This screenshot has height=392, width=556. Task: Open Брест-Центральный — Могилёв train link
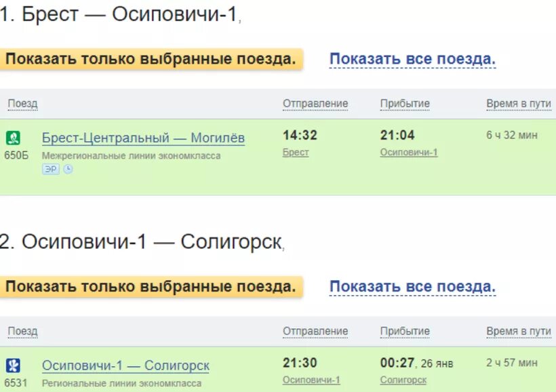pyautogui.click(x=143, y=138)
